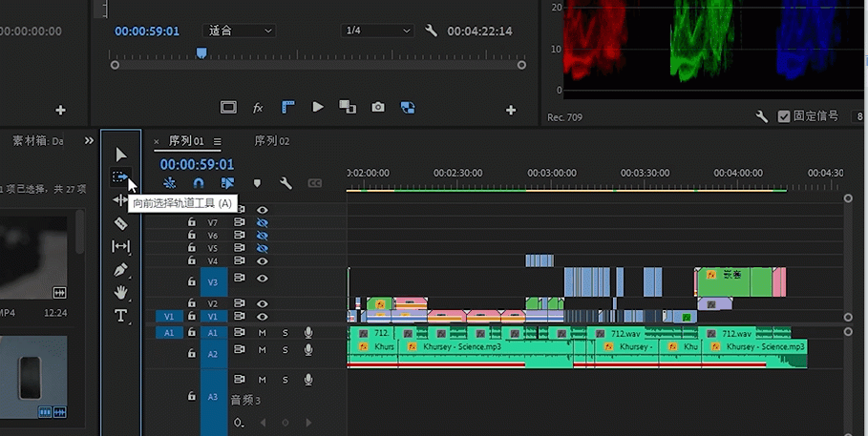Switch to 序列02 tab
The width and height of the screenshot is (868, 436).
pyautogui.click(x=272, y=141)
